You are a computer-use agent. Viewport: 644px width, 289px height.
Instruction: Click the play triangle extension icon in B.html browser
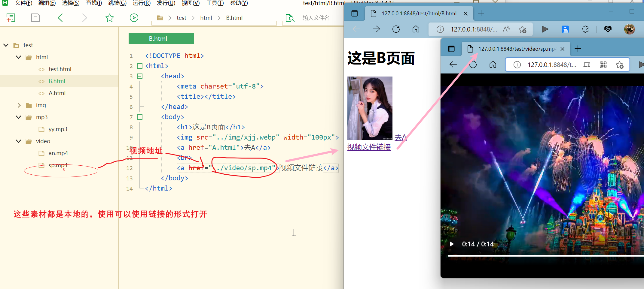point(545,29)
